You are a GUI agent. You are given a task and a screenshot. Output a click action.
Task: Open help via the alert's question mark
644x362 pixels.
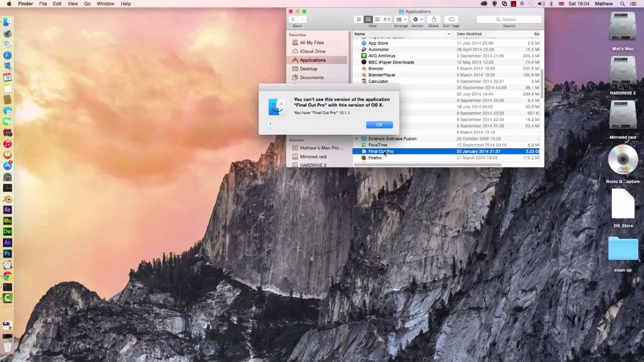click(x=270, y=125)
